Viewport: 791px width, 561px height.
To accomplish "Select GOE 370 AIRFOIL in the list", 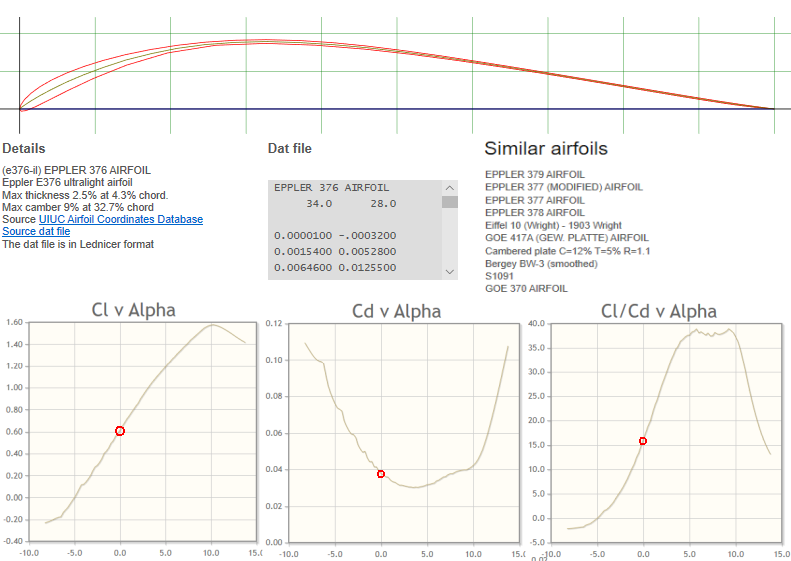I will click(526, 288).
